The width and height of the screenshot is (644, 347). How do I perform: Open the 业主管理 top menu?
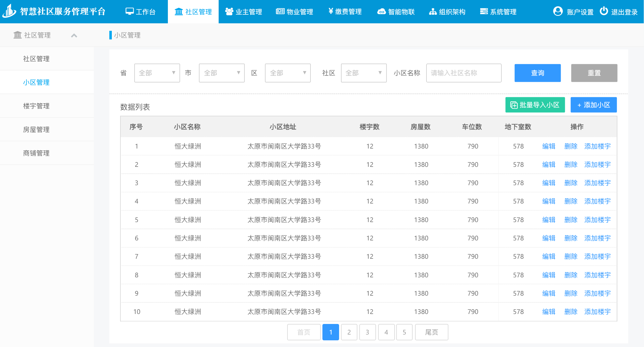coord(244,12)
